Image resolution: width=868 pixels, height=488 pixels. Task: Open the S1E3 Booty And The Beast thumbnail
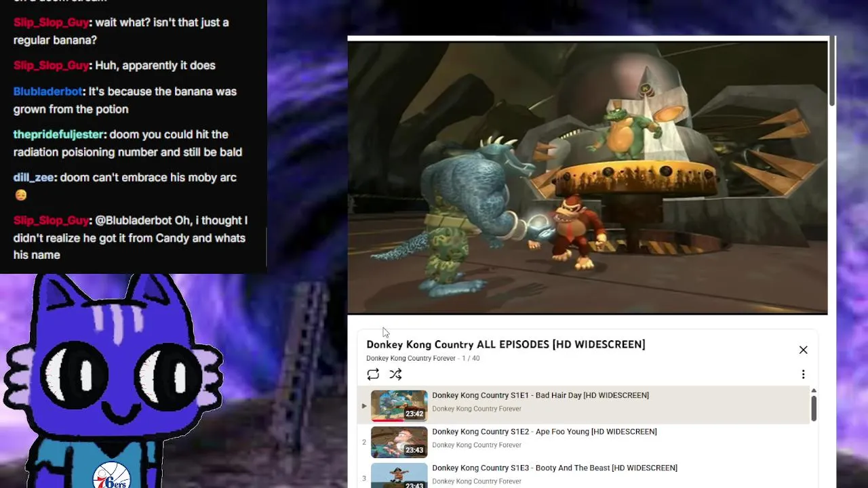[x=399, y=476]
